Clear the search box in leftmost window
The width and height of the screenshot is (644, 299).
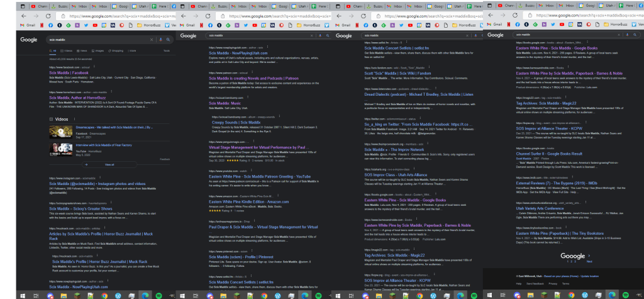[151, 40]
